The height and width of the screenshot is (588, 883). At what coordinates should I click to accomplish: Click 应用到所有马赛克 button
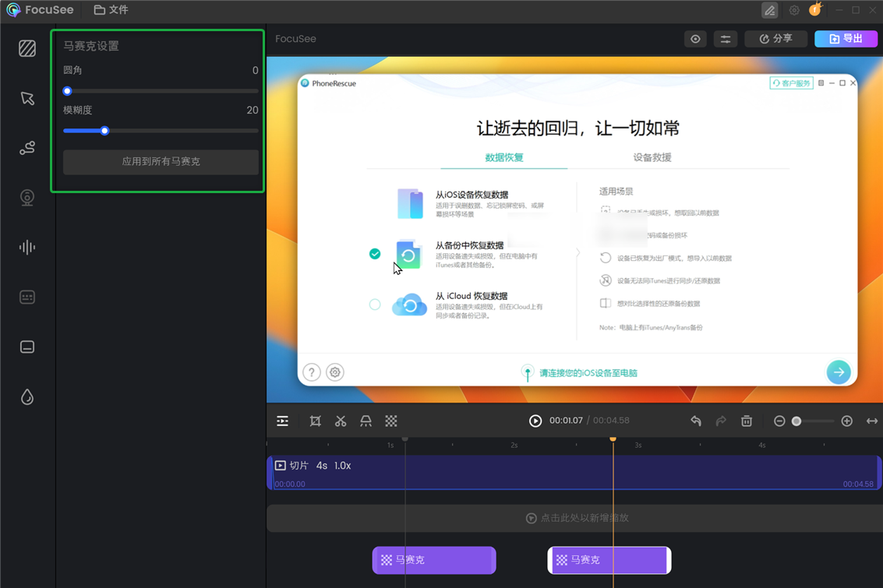[161, 161]
